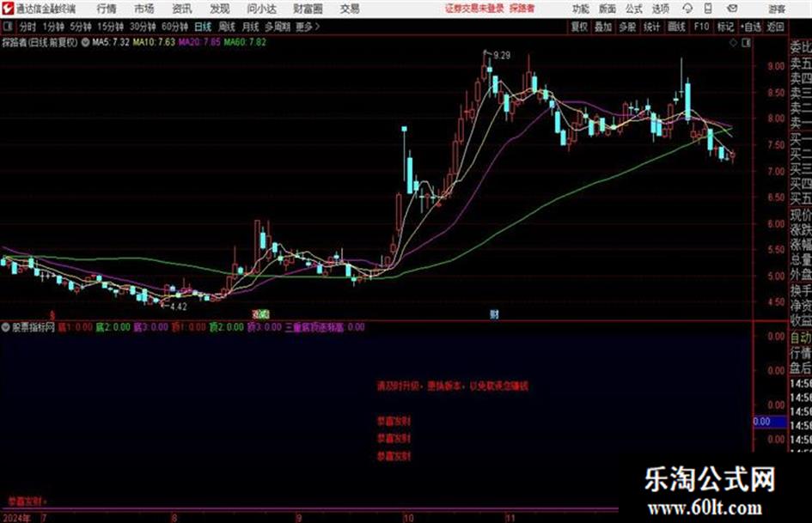Screen dimensions: 812x523
Task: Switch to the 30分钟 period tab
Action: 143,27
